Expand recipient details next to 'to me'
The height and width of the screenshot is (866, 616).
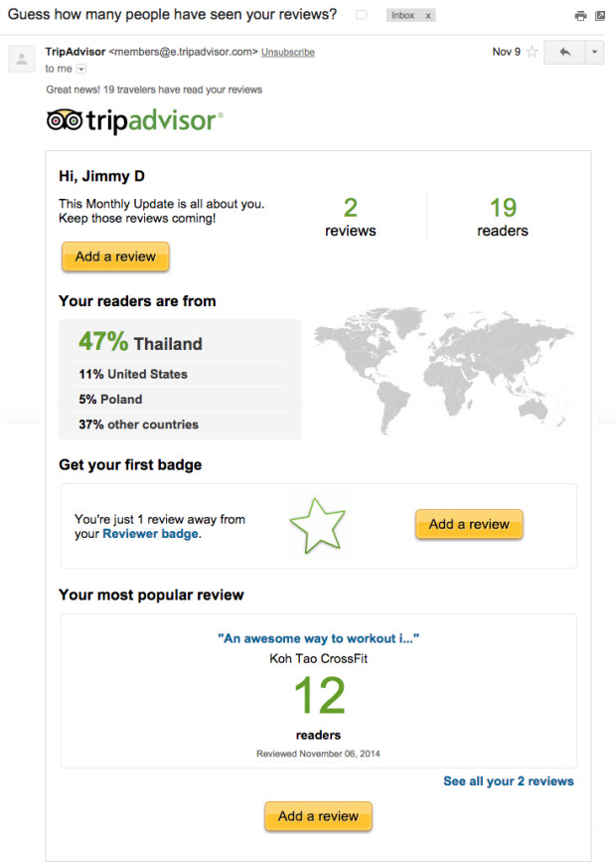click(x=81, y=69)
